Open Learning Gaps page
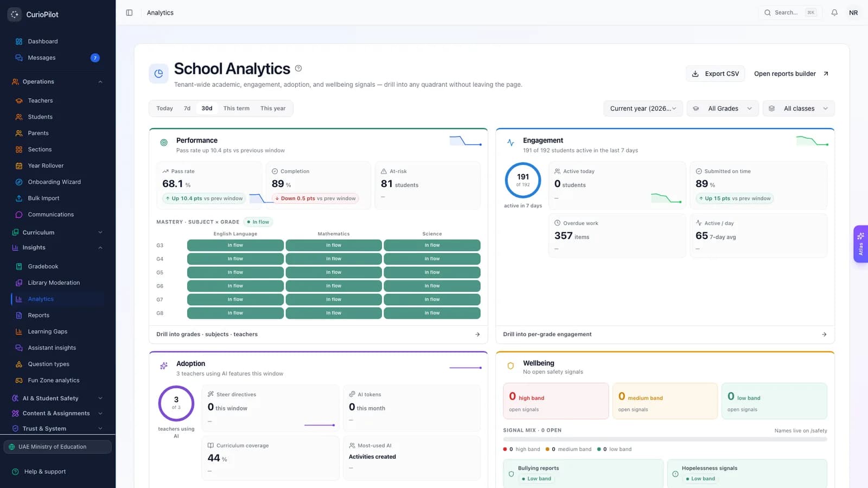868x488 pixels. coord(58,331)
